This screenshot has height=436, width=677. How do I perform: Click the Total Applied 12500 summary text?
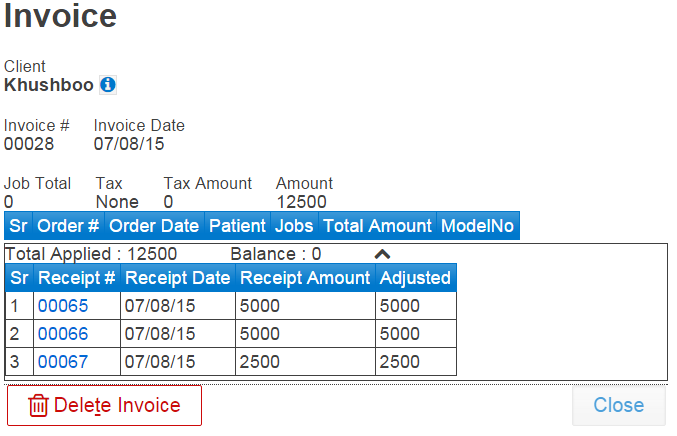pos(91,254)
